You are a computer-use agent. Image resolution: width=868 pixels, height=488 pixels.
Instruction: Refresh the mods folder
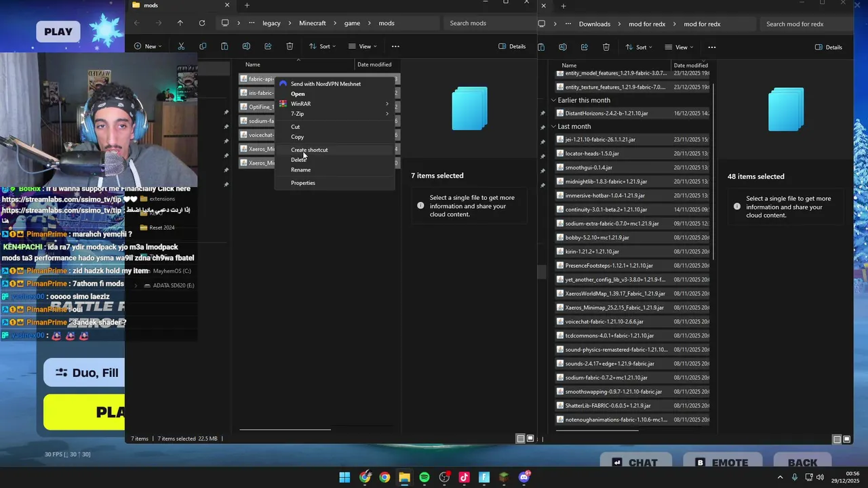pos(201,23)
